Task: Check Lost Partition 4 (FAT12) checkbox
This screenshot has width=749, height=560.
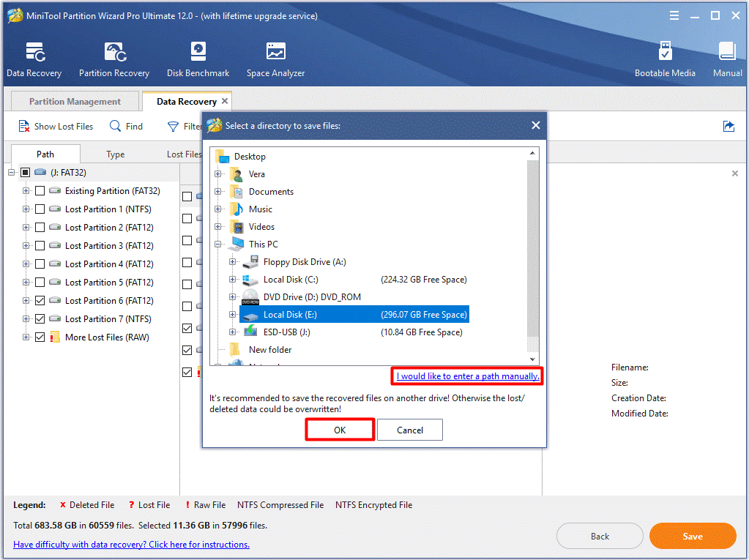Action: pyautogui.click(x=40, y=264)
